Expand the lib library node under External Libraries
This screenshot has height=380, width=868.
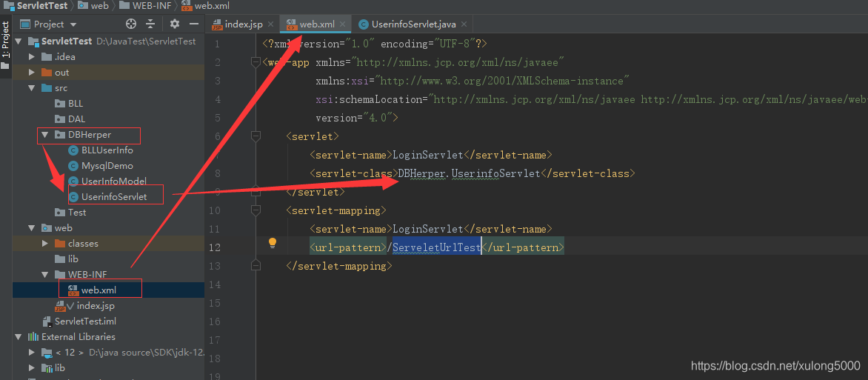point(31,368)
